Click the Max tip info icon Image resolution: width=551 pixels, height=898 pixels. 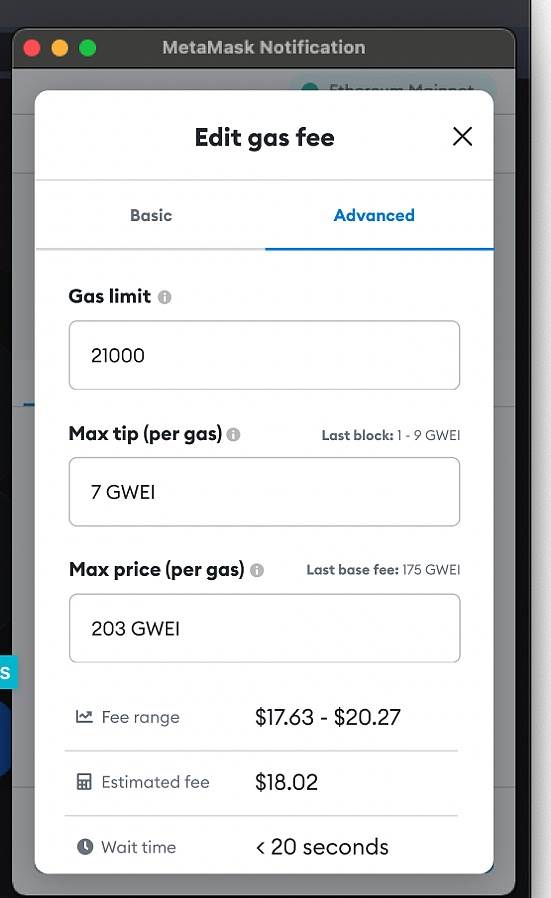233,435
